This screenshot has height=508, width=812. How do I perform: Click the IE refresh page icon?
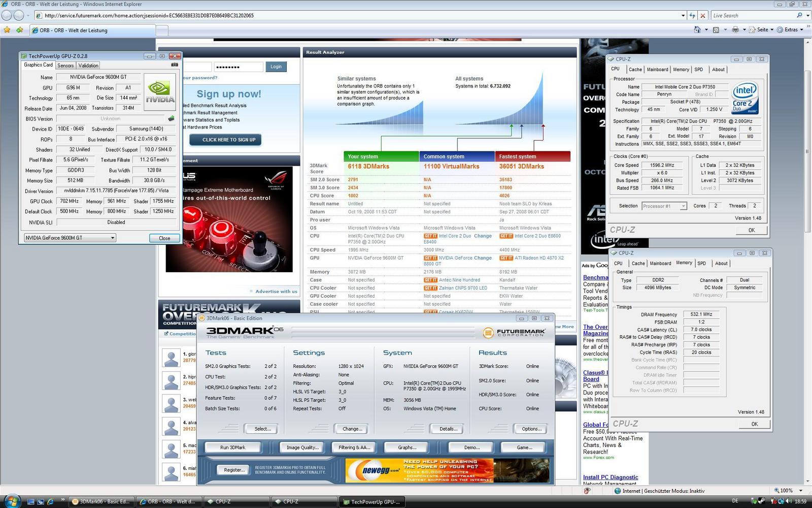pyautogui.click(x=692, y=15)
